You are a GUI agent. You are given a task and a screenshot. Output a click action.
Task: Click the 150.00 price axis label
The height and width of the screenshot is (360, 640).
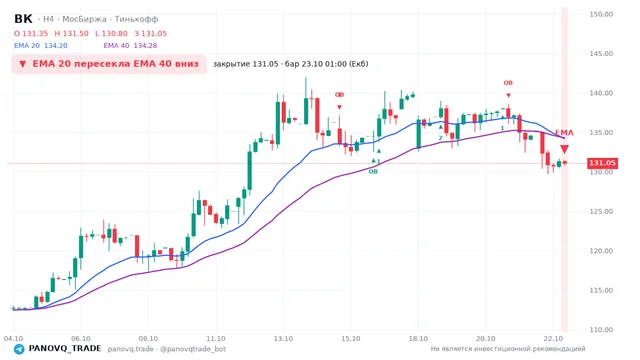601,14
